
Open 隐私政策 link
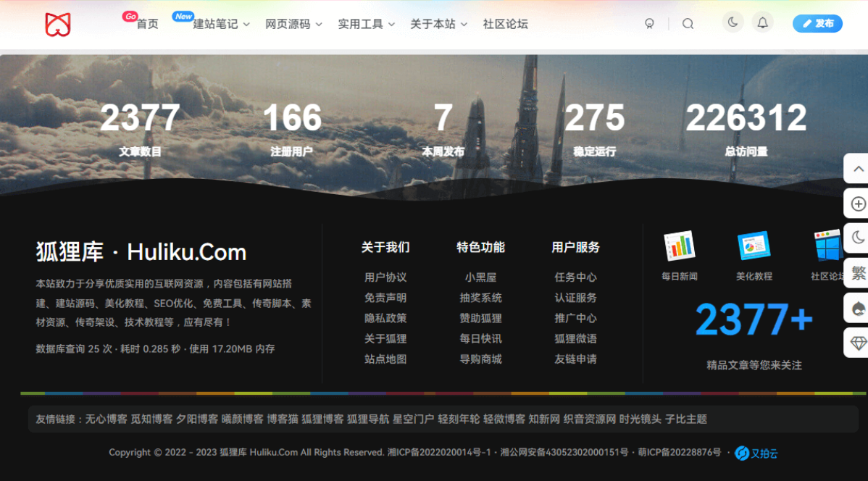click(385, 318)
